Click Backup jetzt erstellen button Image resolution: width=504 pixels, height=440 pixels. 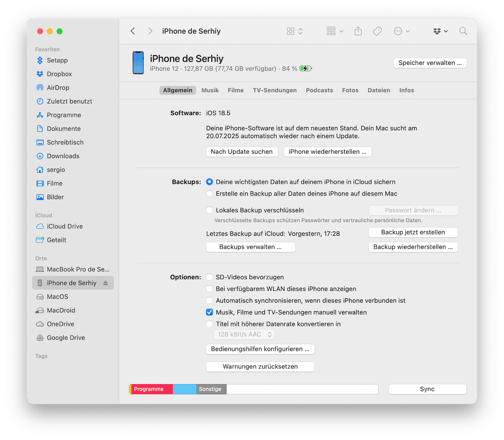[413, 232]
